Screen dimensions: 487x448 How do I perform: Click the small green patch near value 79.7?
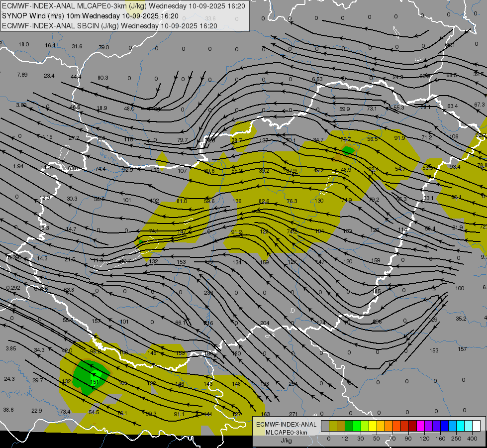coord(348,151)
